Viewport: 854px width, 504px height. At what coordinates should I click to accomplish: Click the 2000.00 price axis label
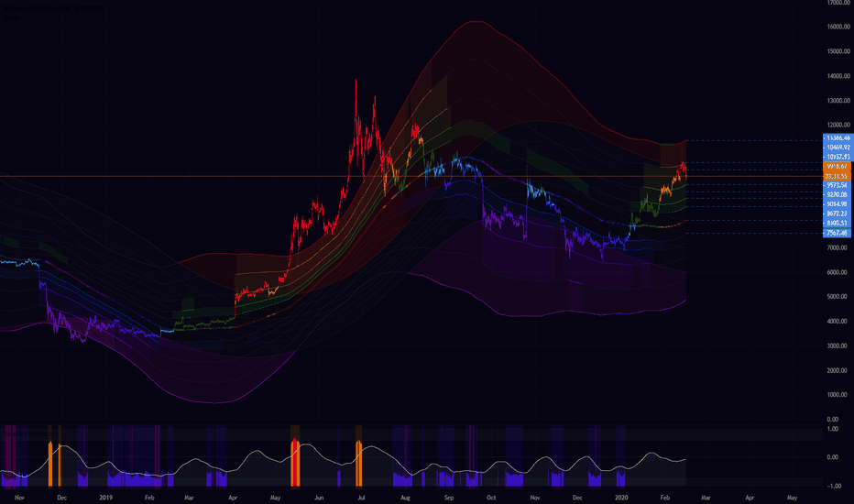(x=838, y=370)
